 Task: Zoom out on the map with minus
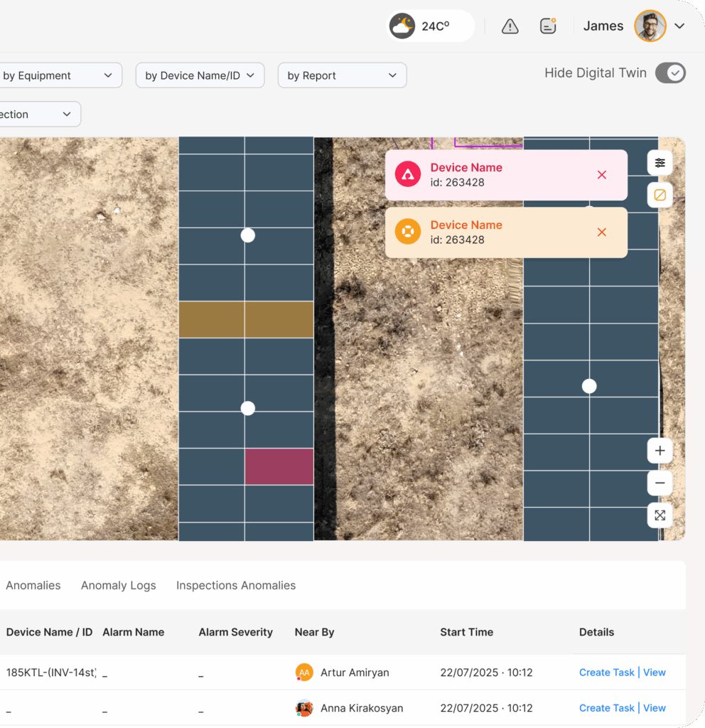(660, 483)
